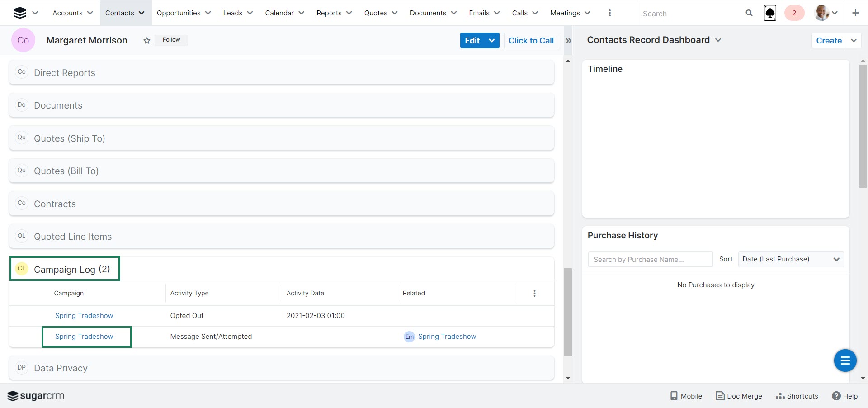Open the Edit button dropdown arrow
868x408 pixels.
click(491, 41)
